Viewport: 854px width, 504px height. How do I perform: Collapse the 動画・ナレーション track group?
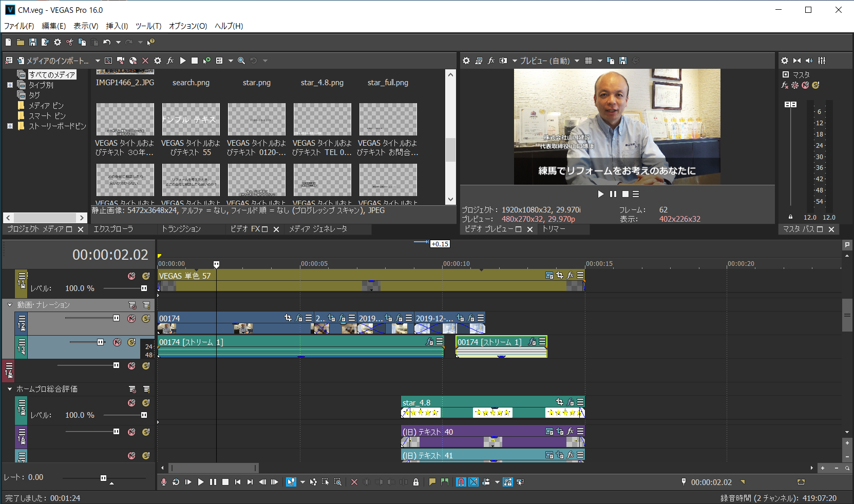(x=9, y=305)
